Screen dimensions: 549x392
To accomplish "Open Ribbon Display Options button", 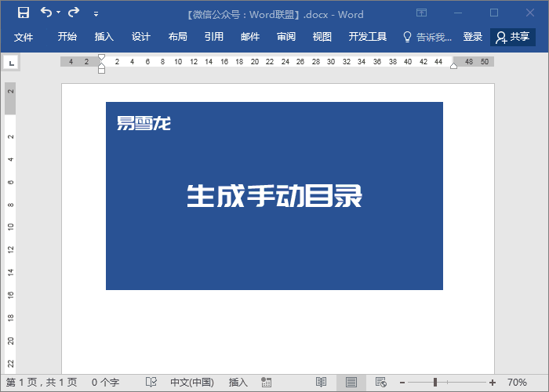I will [x=422, y=13].
